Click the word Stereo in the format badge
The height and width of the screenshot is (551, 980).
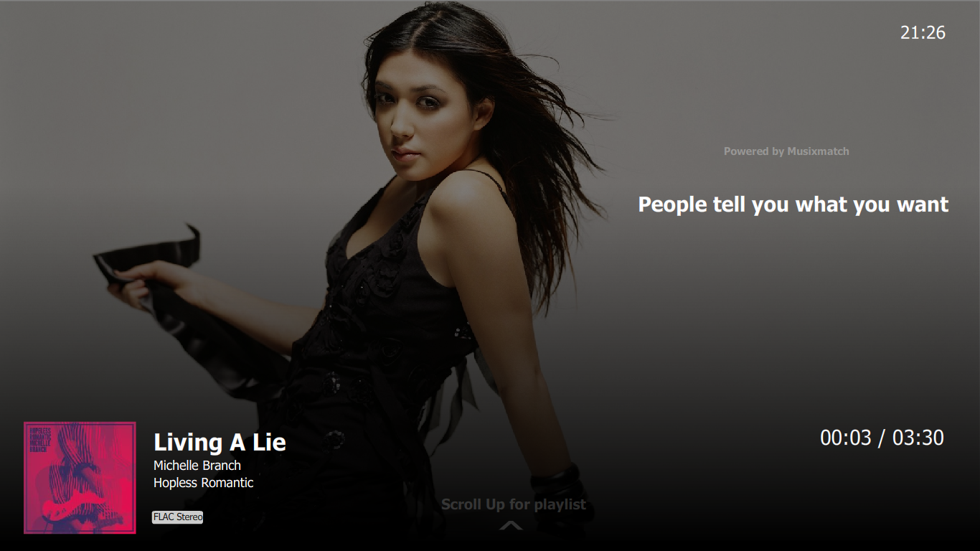190,517
